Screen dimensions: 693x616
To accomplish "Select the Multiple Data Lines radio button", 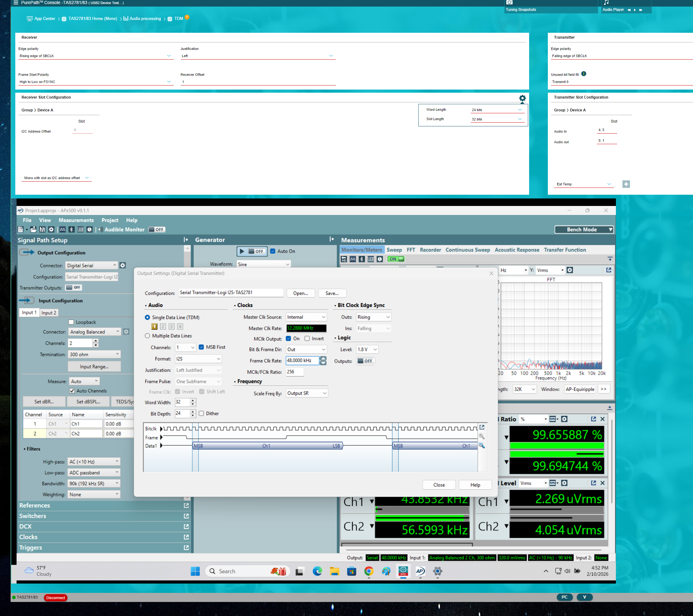I will (x=147, y=335).
